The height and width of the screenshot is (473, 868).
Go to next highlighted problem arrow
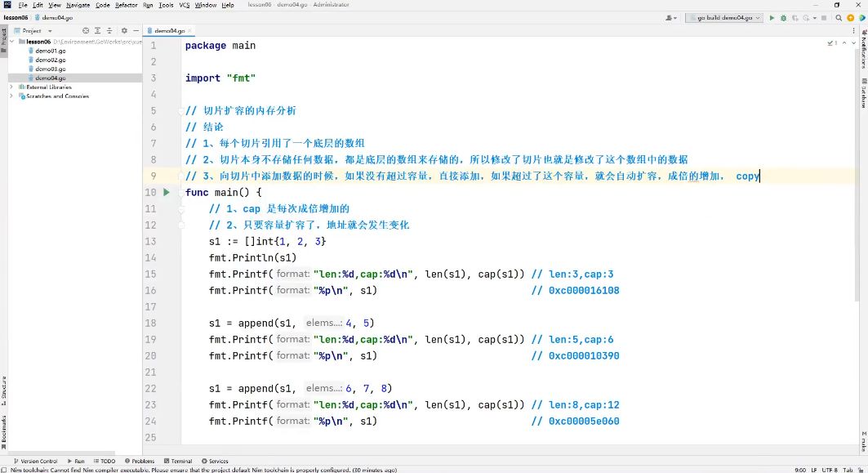853,42
